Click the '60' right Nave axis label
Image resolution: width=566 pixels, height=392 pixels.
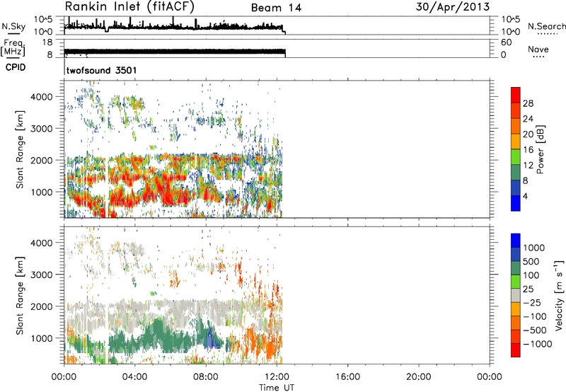tap(506, 42)
